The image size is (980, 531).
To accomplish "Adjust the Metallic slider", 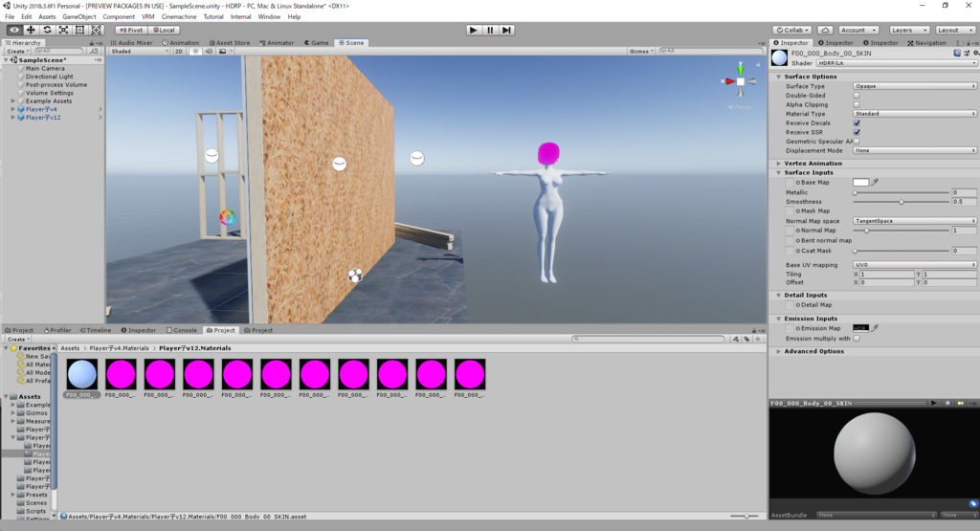I will click(x=901, y=193).
